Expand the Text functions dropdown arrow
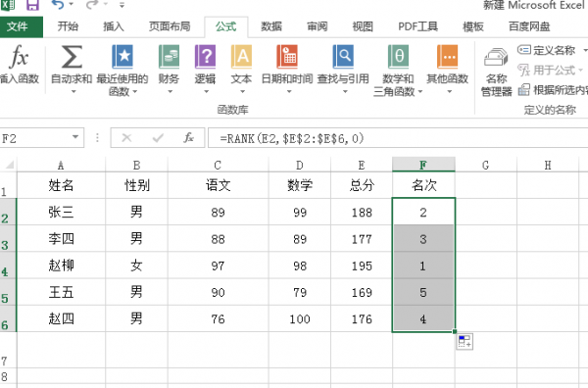Screen dimensions: 588x388 pyautogui.click(x=242, y=91)
